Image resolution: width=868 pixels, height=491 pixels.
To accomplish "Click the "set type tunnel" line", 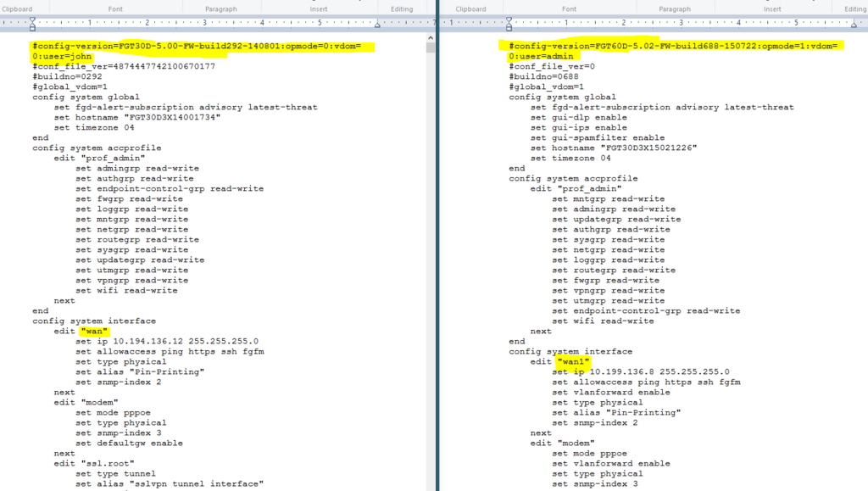I will (115, 474).
